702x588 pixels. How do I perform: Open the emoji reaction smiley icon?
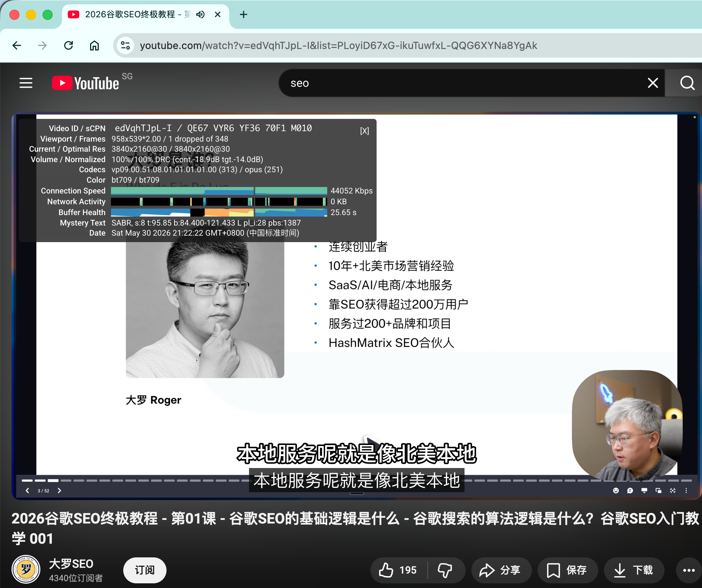click(616, 490)
